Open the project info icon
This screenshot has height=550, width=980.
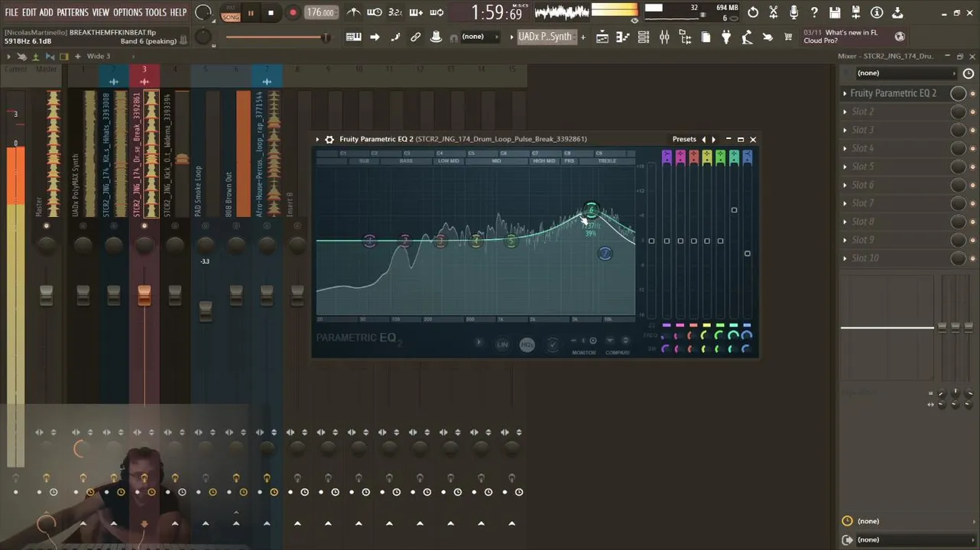pos(877,12)
